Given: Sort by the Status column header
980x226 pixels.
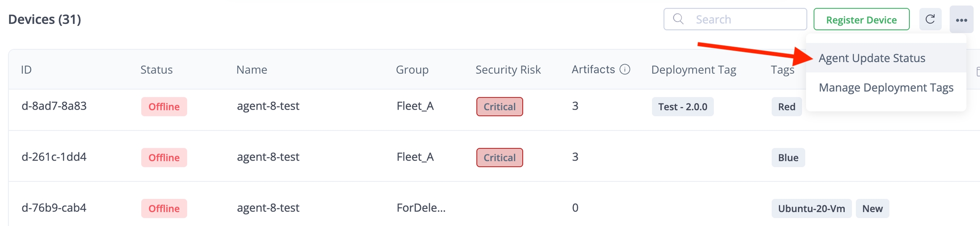Looking at the screenshot, I should [157, 70].
